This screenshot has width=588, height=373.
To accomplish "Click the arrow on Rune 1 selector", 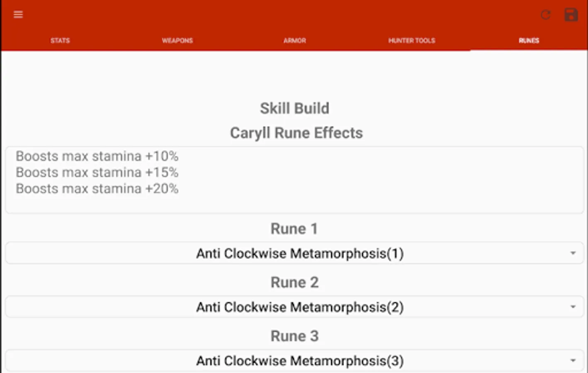I will [x=573, y=253].
